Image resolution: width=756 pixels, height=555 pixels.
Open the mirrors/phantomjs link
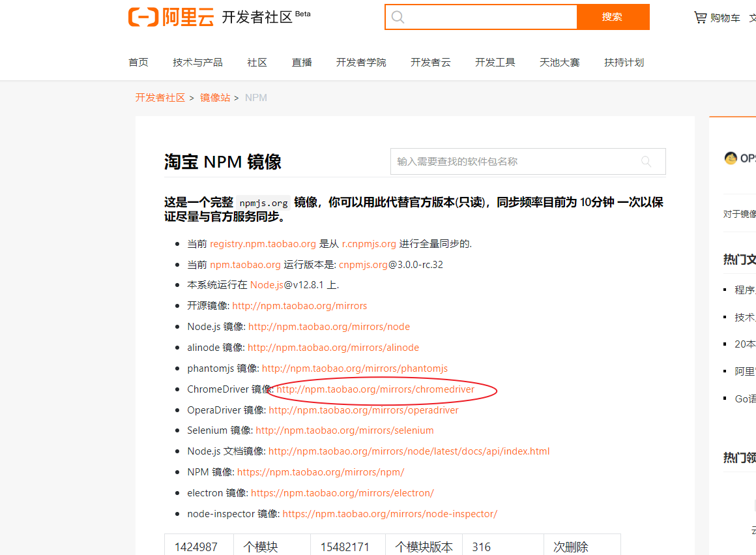(355, 368)
